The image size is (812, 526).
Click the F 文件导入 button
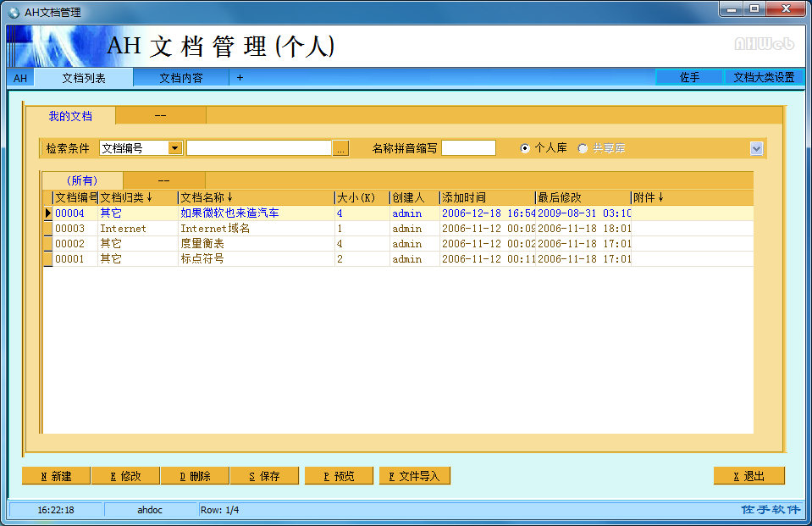pyautogui.click(x=414, y=476)
